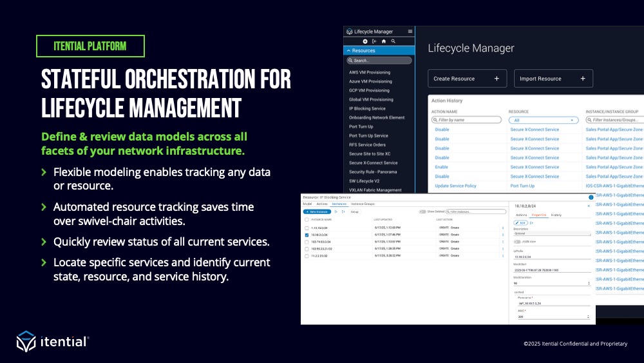
Task: Select IP Blocking Service in the resource list
Action: (x=367, y=108)
